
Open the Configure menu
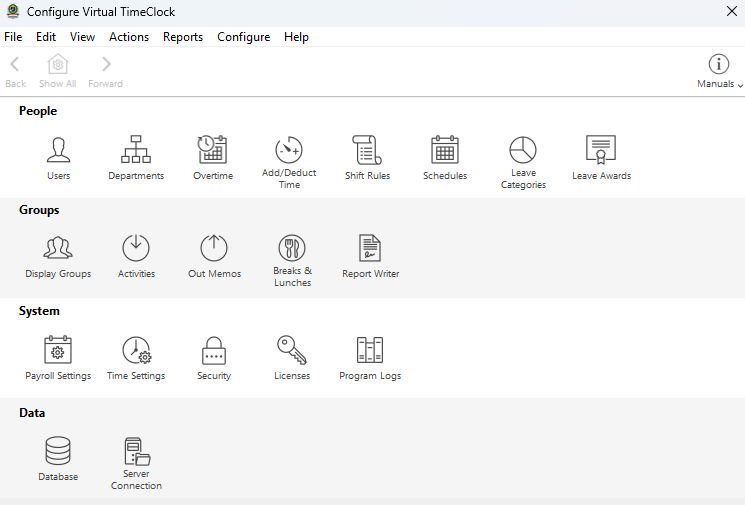click(x=243, y=37)
